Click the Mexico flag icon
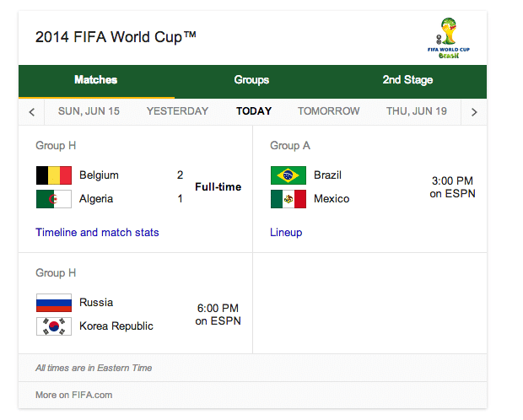 (x=288, y=199)
